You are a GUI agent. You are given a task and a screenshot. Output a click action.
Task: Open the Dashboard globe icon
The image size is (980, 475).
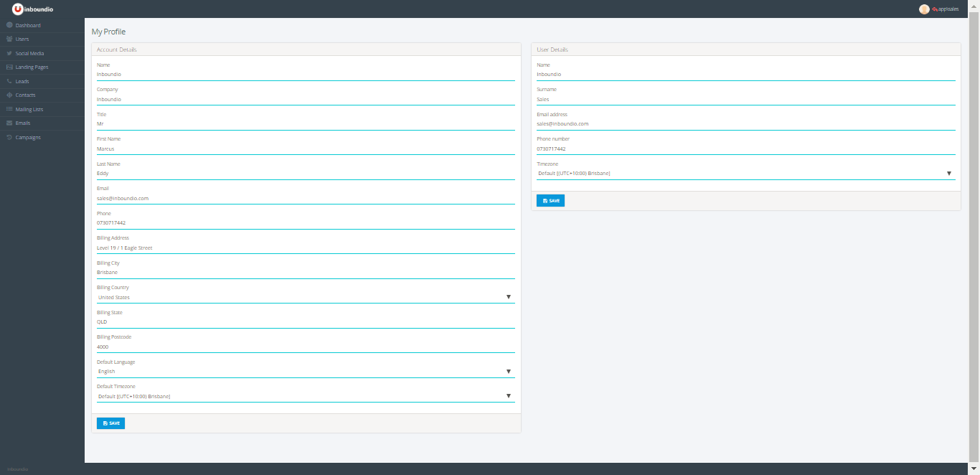pyautogui.click(x=9, y=25)
